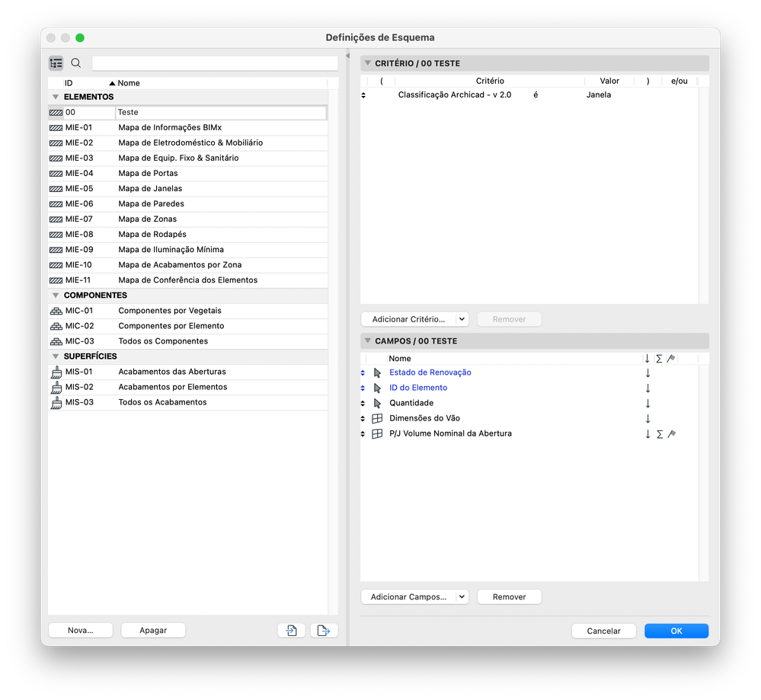Viewport: 761px width, 700px height.
Task: Click the paintbrush icon of MIS-03
Action: pyautogui.click(x=56, y=403)
